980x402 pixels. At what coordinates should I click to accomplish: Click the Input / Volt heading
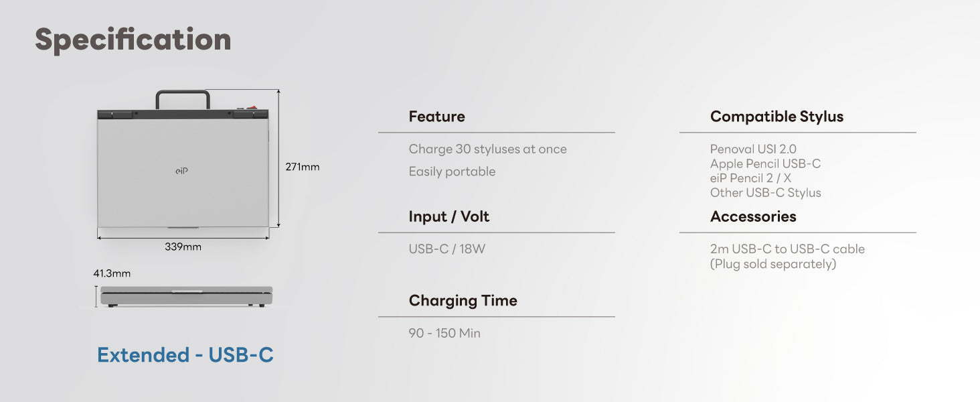coord(448,216)
